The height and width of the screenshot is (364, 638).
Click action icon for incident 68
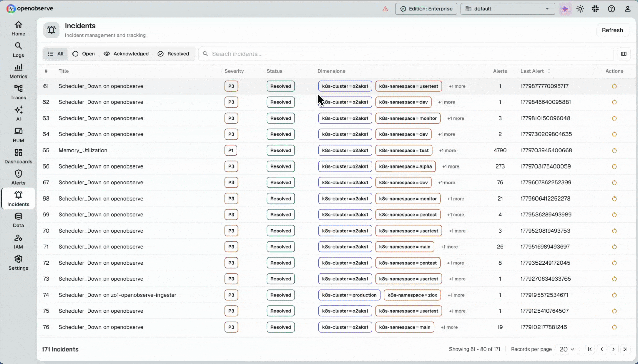click(614, 199)
